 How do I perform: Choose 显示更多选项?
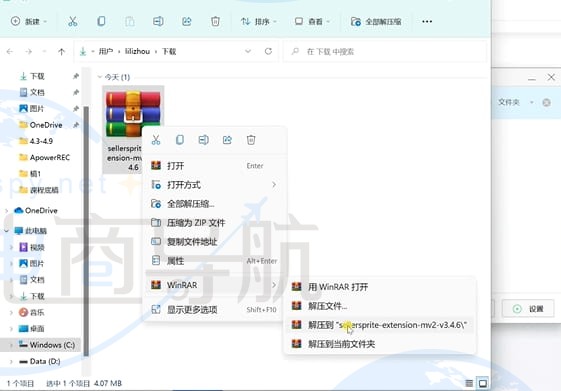(x=214, y=309)
